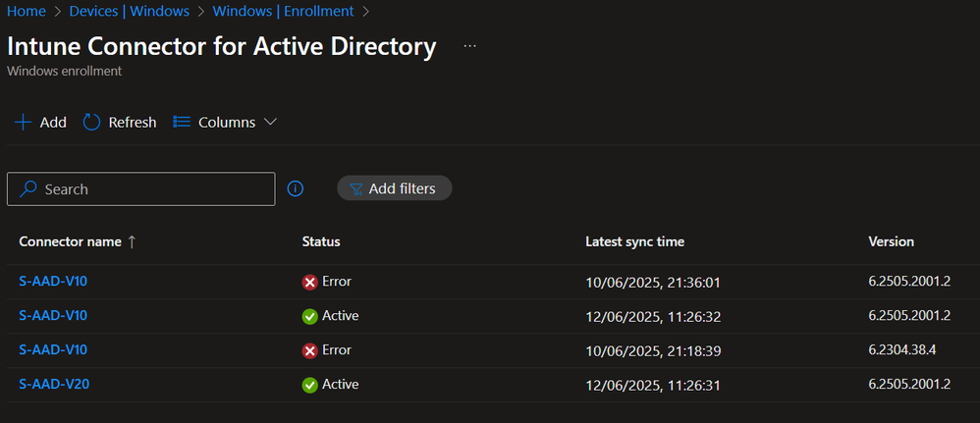This screenshot has height=423, width=980.
Task: Click version cell on S-AAD-V20 row
Action: 909,385
